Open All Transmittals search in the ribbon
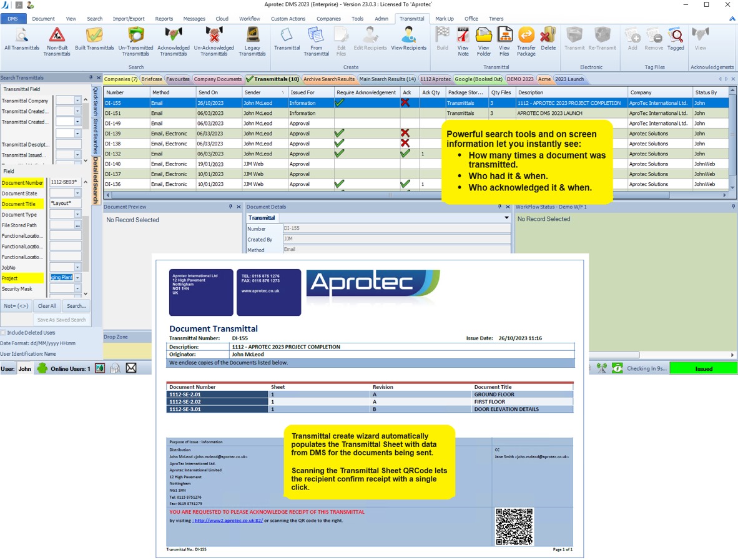Viewport: 738px width, 560px height. [22, 39]
